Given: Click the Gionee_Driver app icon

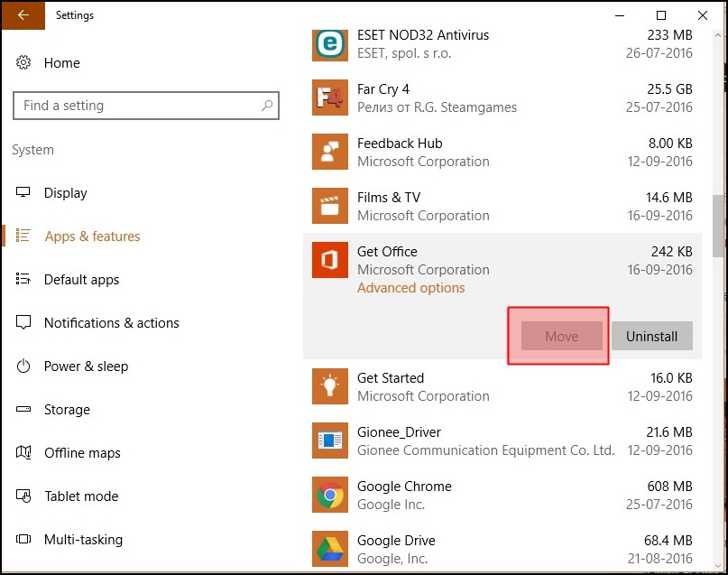Looking at the screenshot, I should pos(329,441).
